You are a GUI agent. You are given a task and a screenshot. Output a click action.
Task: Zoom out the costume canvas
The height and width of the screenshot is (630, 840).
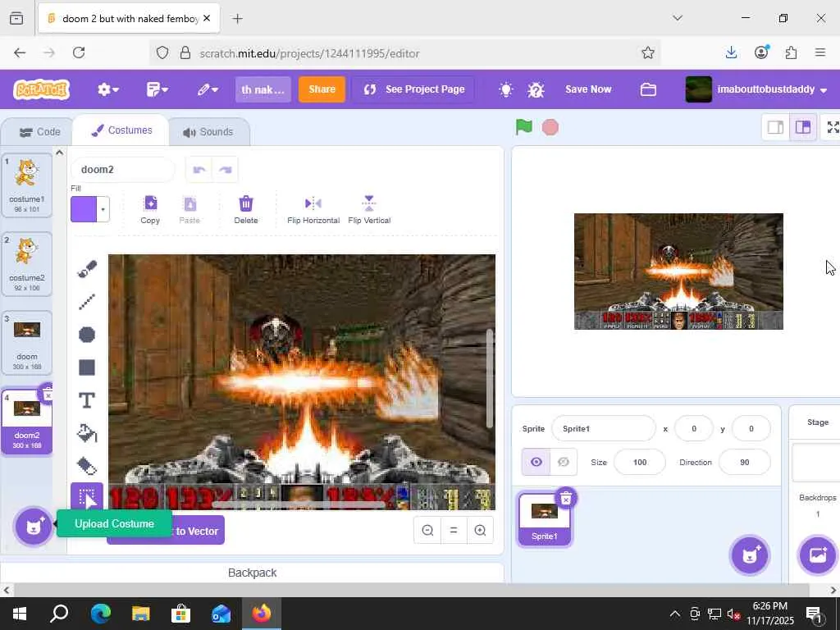(427, 531)
